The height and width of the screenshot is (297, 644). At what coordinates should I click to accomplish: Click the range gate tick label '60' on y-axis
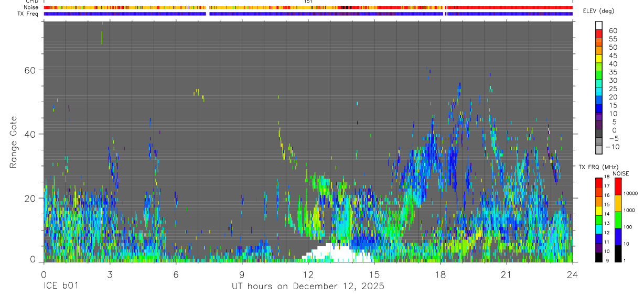[x=31, y=70]
